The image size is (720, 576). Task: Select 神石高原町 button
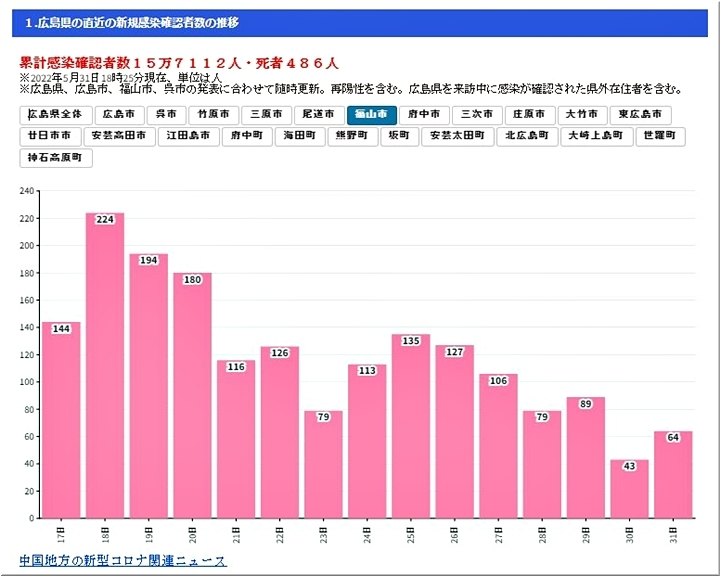[x=56, y=157]
